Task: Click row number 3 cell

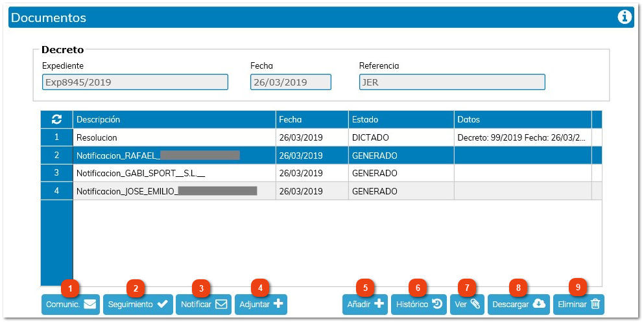Action: pyautogui.click(x=56, y=173)
